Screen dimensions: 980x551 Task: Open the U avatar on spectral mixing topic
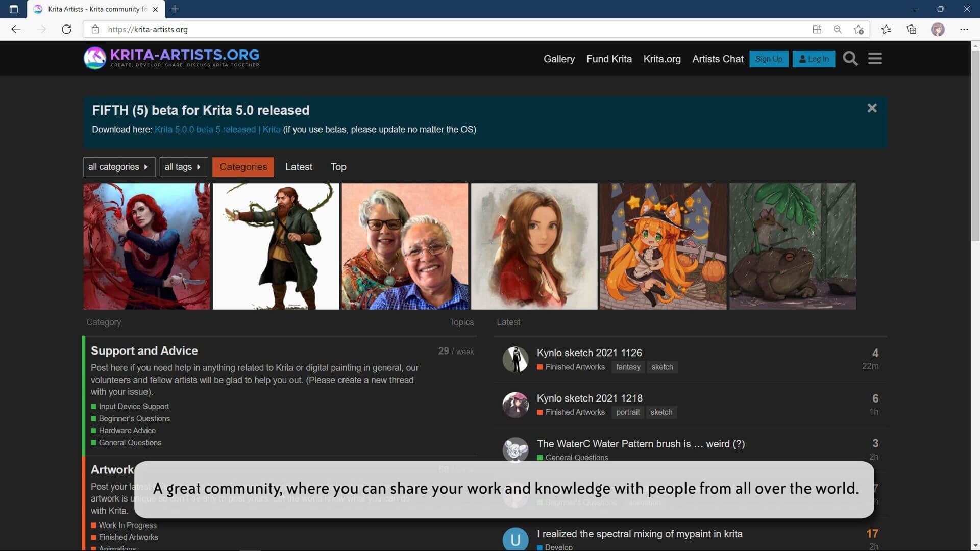[516, 539]
